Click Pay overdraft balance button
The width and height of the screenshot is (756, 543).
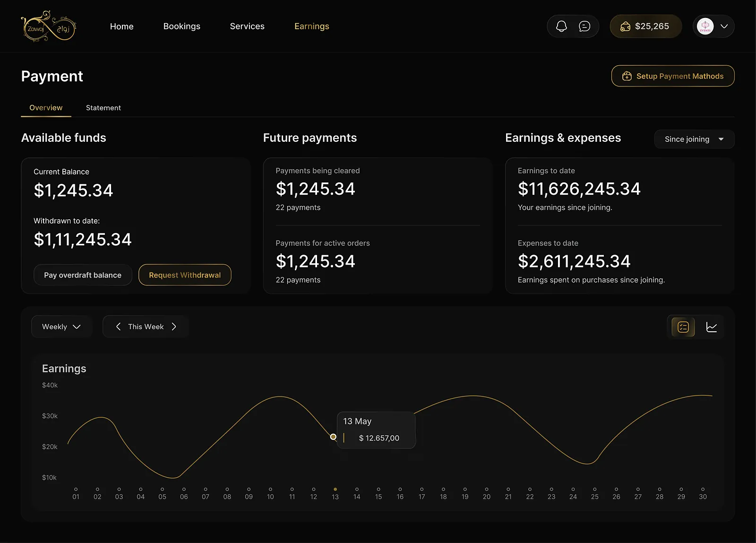point(83,275)
